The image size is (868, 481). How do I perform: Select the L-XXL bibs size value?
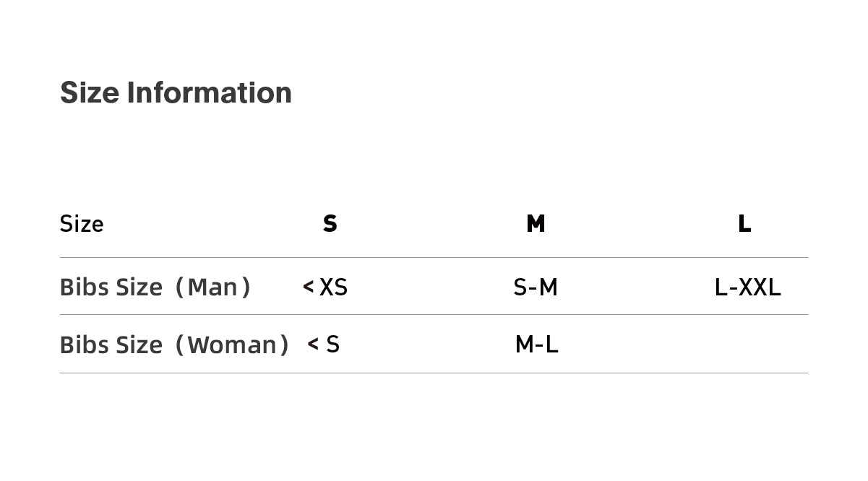pyautogui.click(x=747, y=287)
